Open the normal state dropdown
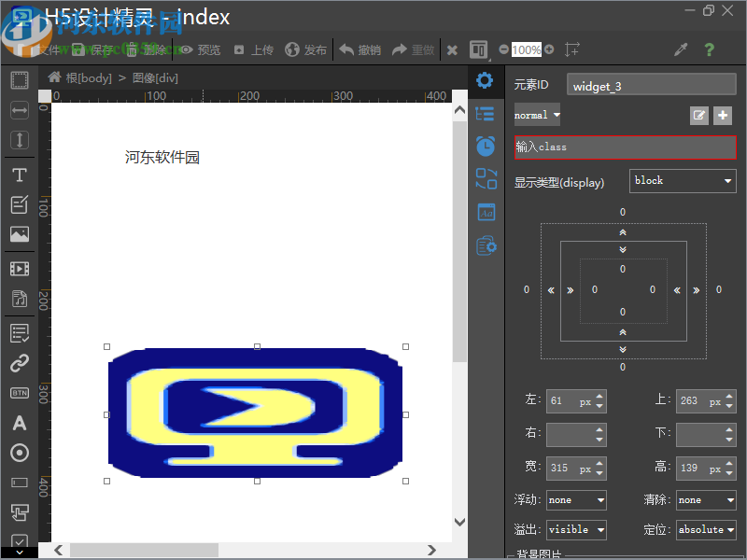Viewport: 747px width, 560px height. click(538, 116)
